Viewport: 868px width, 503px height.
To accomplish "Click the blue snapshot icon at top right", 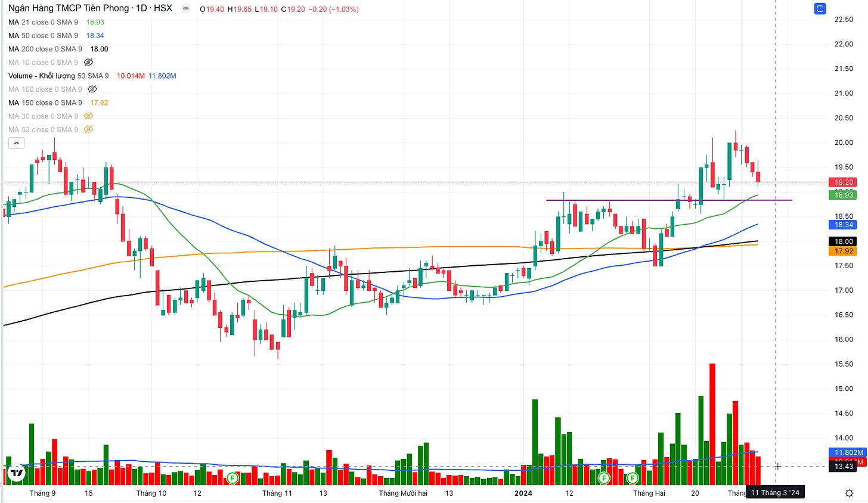I will (820, 9).
